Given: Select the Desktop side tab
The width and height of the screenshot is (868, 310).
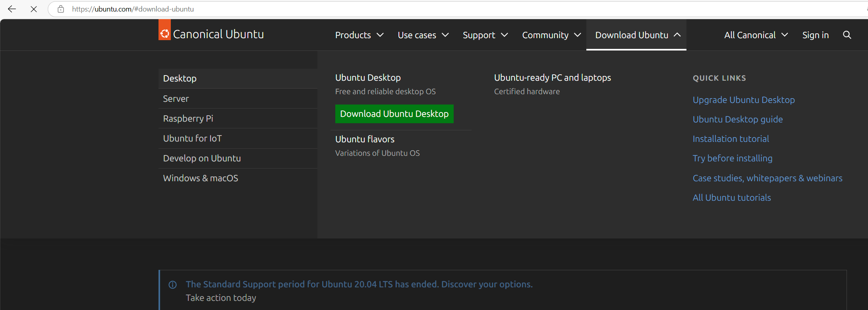Looking at the screenshot, I should [238, 78].
